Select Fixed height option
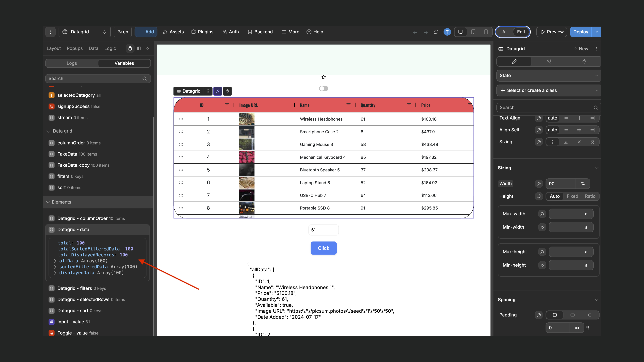Screen dimensions: 644x362 [x=572, y=196]
